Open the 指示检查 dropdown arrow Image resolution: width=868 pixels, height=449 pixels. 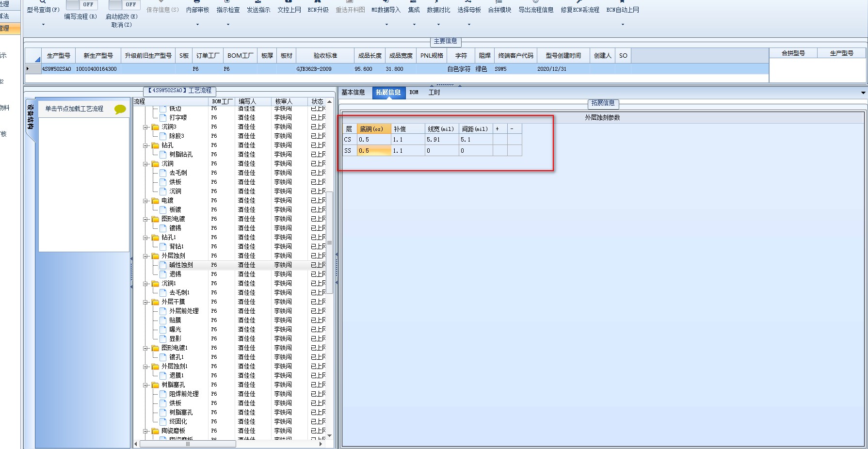[x=228, y=24]
